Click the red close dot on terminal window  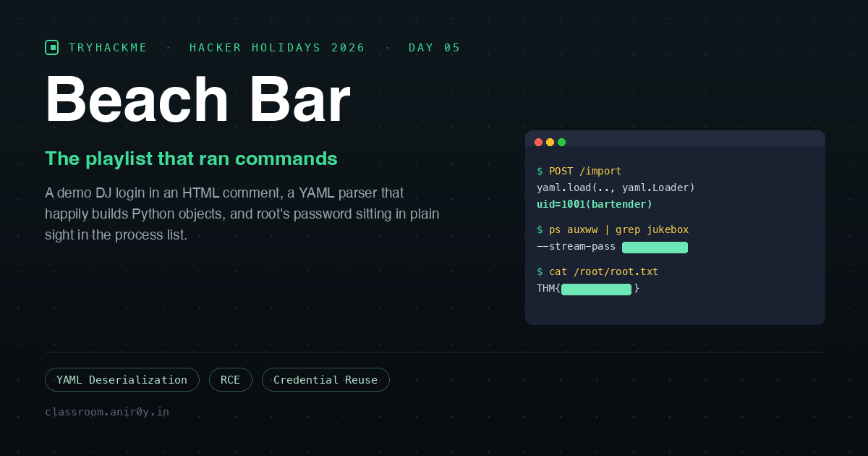click(538, 142)
